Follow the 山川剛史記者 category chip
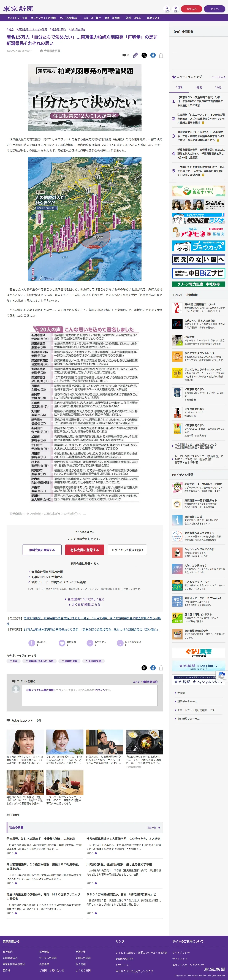This screenshot has height=980, width=228. 93,661
